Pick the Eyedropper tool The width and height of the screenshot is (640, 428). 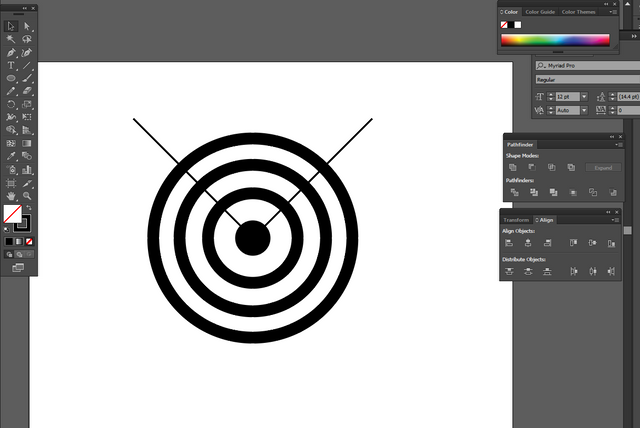(11, 156)
